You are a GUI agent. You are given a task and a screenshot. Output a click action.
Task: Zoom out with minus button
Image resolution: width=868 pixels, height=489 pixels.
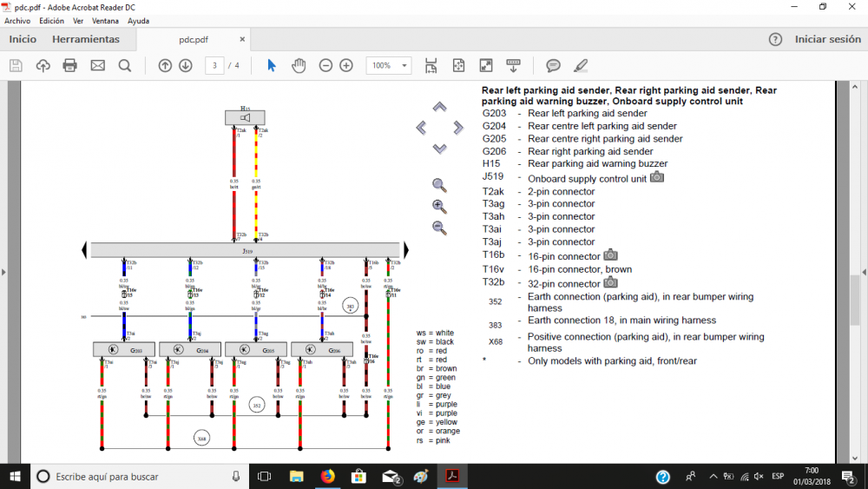tap(325, 65)
